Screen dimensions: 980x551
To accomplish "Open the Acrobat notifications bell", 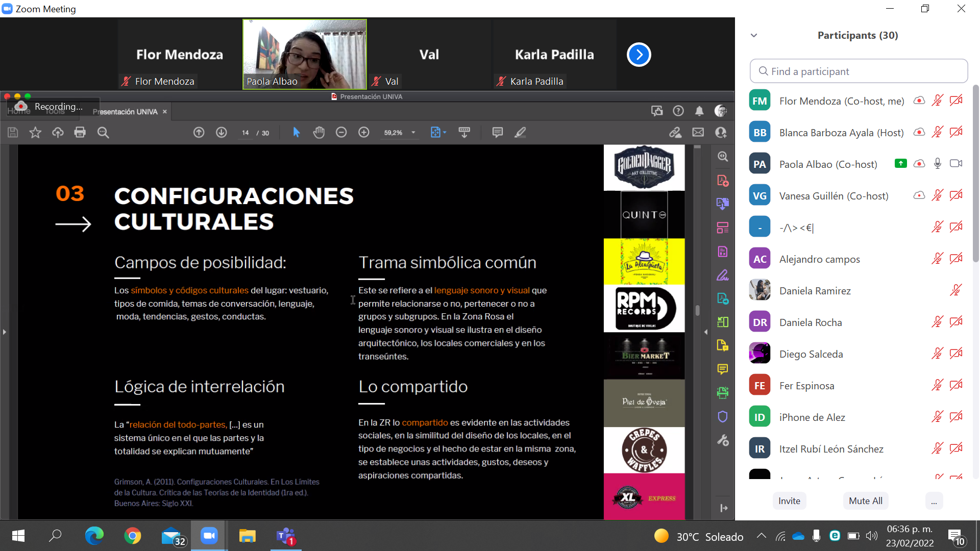I will [699, 111].
